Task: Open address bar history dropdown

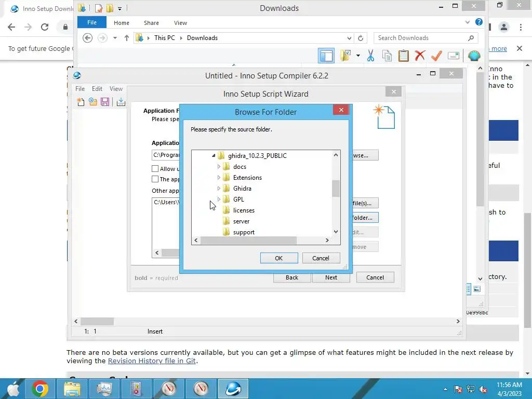Action: click(349, 38)
